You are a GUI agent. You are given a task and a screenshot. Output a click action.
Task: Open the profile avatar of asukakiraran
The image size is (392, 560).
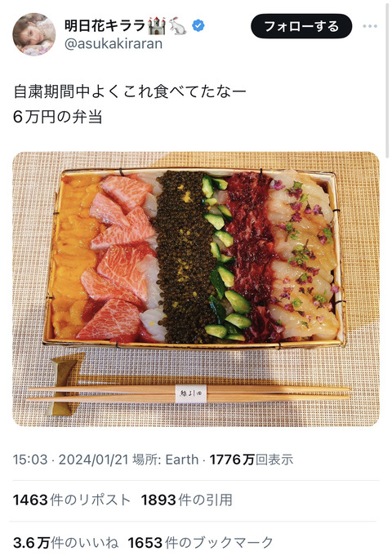(34, 34)
